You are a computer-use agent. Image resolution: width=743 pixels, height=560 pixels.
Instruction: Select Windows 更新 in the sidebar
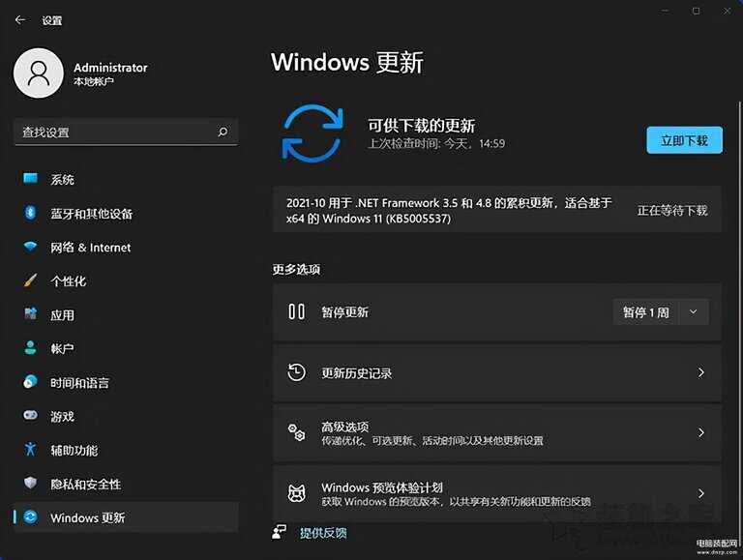(x=87, y=517)
